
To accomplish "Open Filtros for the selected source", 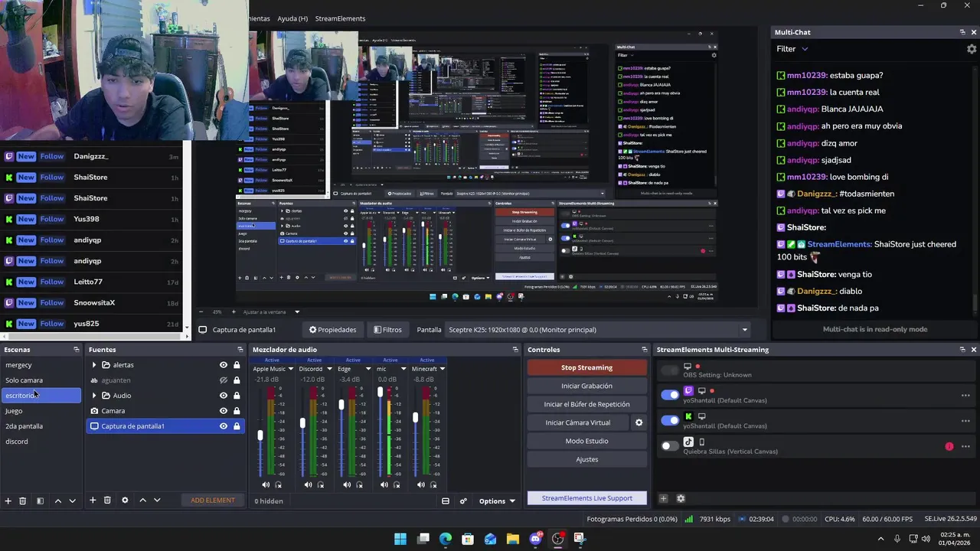I will pyautogui.click(x=387, y=330).
